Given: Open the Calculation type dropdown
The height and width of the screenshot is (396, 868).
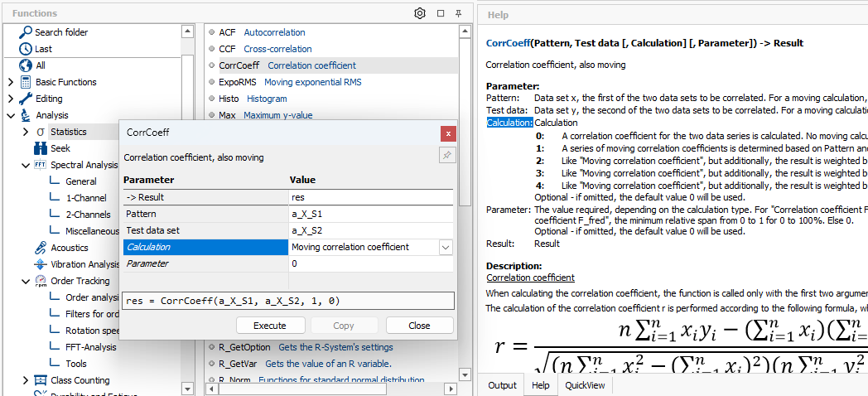Looking at the screenshot, I should pos(446,247).
